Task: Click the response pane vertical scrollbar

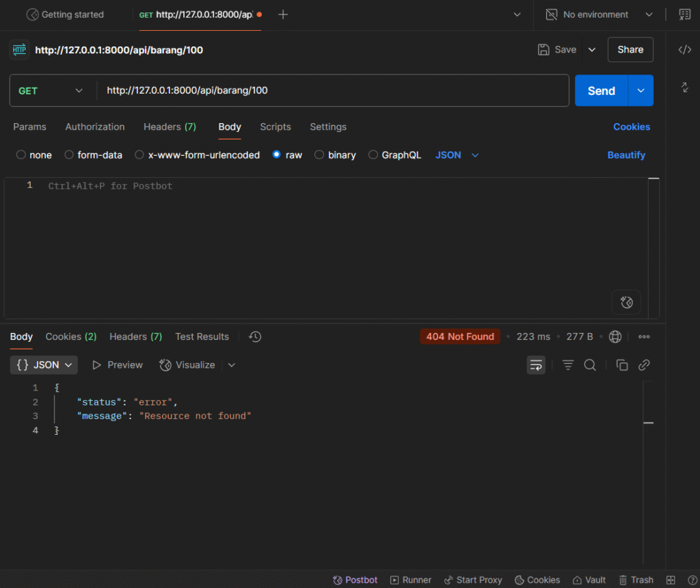Action: 648,472
